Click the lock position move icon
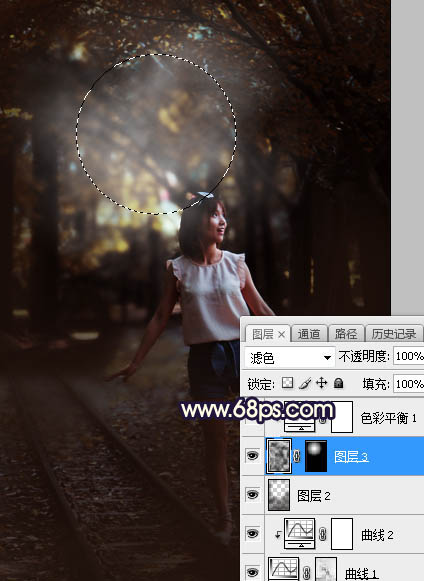 [321, 383]
